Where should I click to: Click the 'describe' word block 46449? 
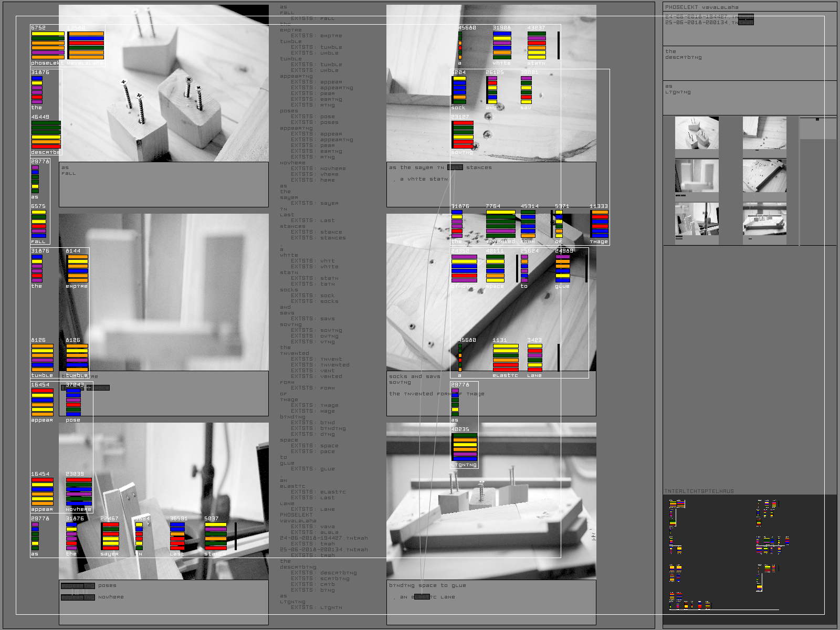[x=46, y=134]
